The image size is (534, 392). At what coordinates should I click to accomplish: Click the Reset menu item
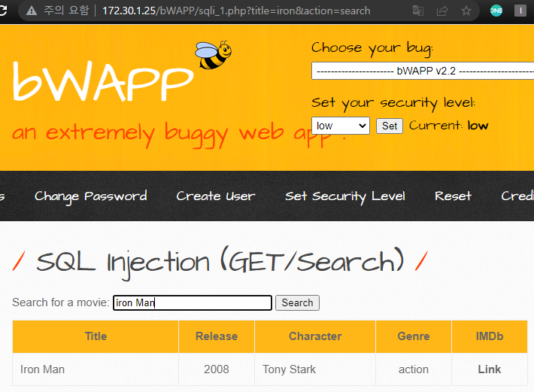(453, 196)
